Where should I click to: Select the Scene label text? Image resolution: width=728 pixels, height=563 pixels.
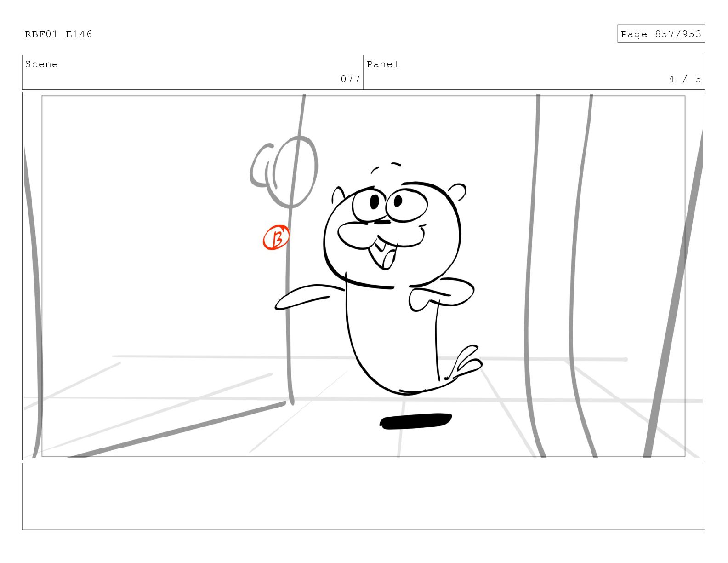pos(41,64)
